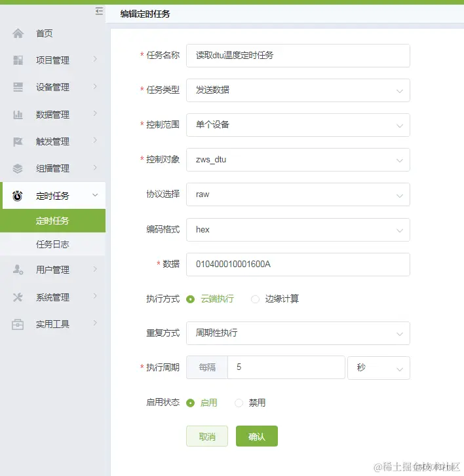Select the 边缘计算 radio button

point(255,299)
